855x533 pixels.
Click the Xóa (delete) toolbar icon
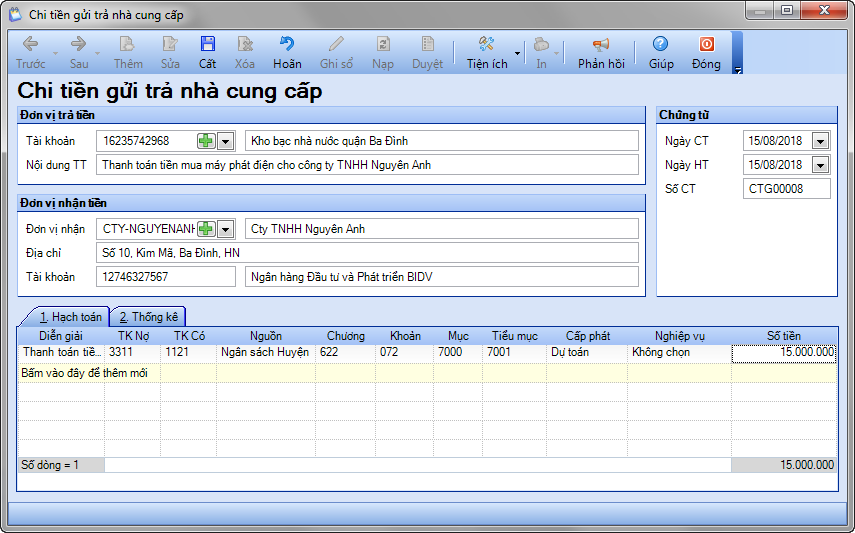245,52
